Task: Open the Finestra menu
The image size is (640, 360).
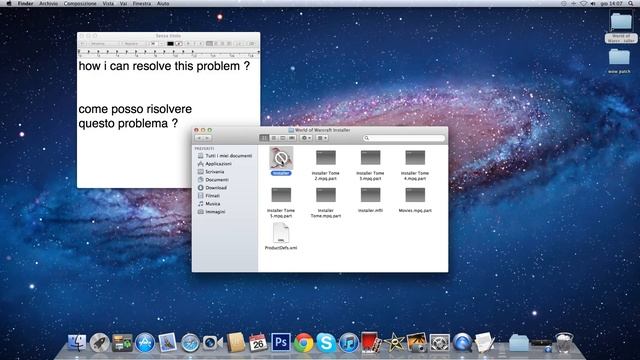Action: tap(142, 3)
